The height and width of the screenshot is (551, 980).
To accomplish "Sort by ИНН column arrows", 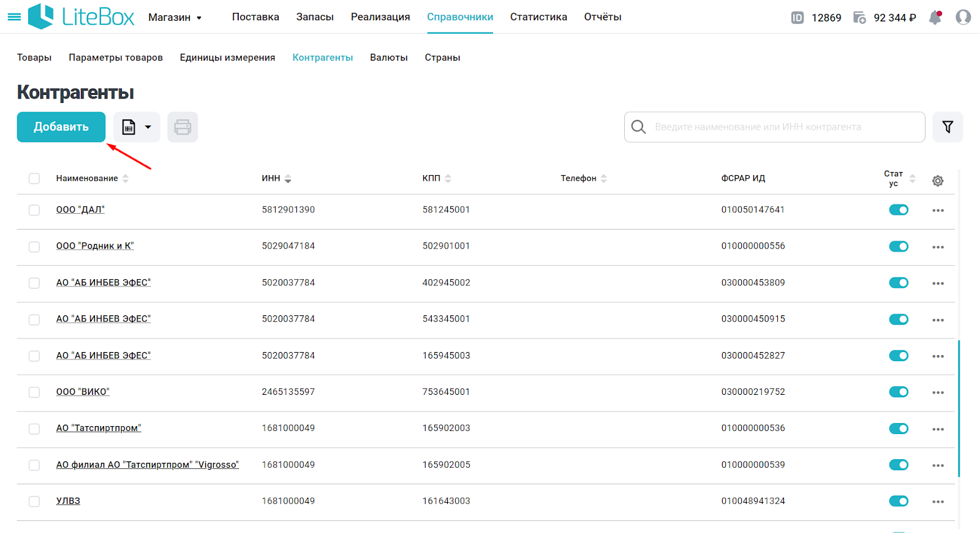I will click(x=288, y=179).
